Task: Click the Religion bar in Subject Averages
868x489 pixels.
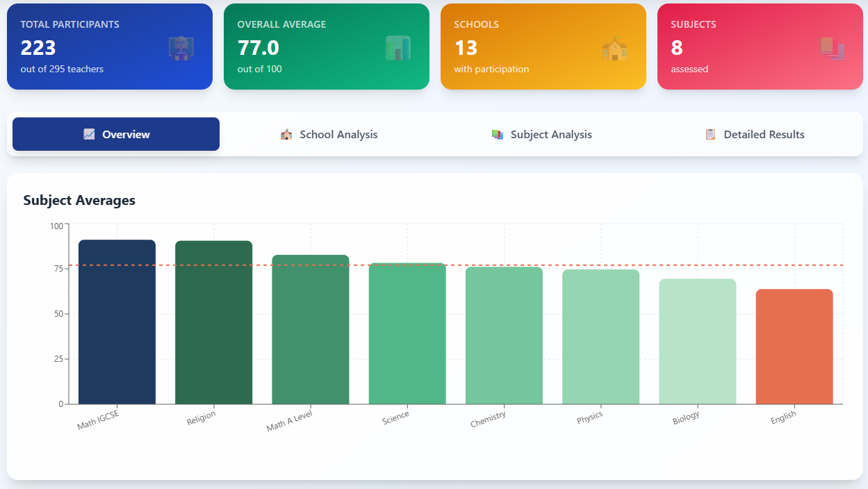Action: point(213,320)
